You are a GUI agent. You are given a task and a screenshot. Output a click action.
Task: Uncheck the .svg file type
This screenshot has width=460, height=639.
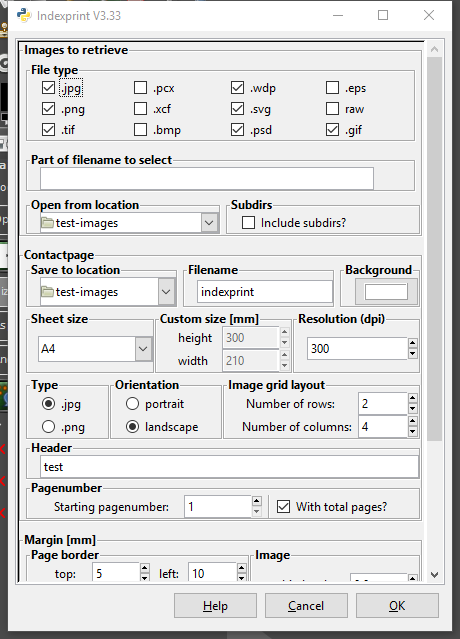238,109
